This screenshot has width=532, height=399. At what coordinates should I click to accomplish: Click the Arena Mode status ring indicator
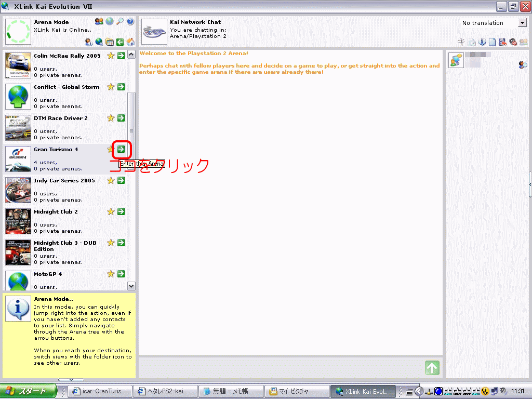click(x=18, y=32)
